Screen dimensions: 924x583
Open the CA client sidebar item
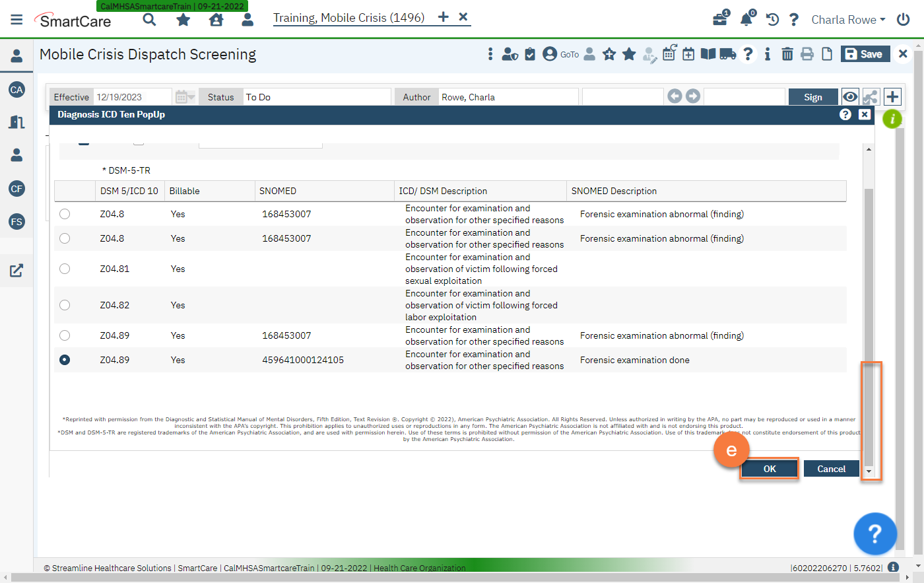pos(16,89)
